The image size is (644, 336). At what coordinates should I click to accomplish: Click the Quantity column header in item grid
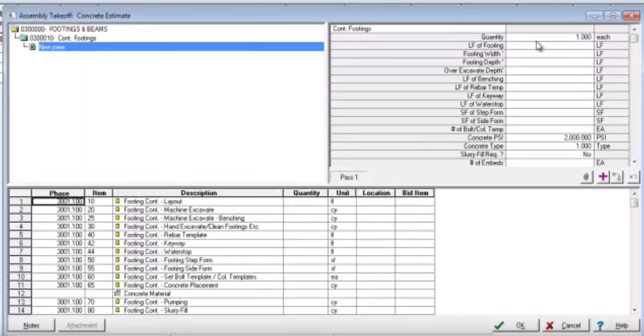pos(305,193)
